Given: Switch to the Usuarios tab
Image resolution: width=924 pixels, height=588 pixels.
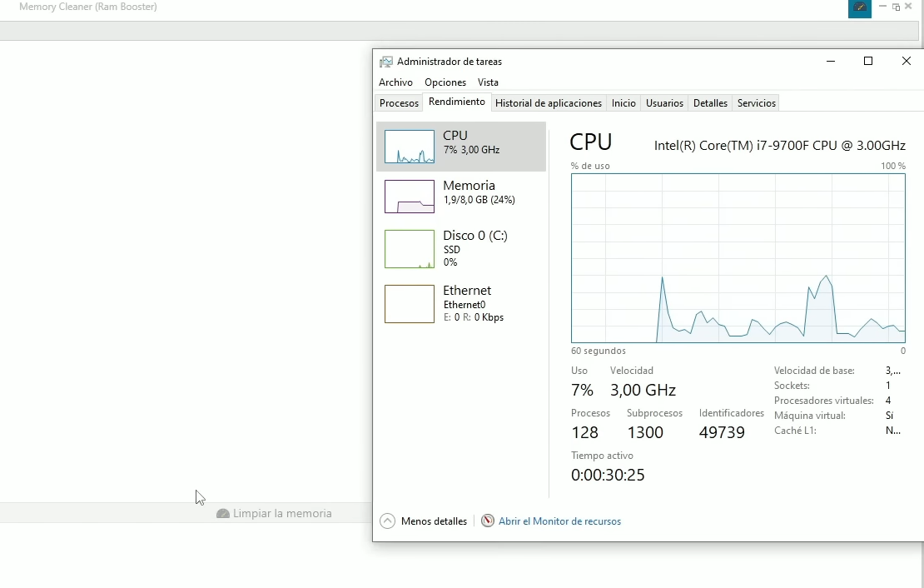Looking at the screenshot, I should pyautogui.click(x=664, y=102).
